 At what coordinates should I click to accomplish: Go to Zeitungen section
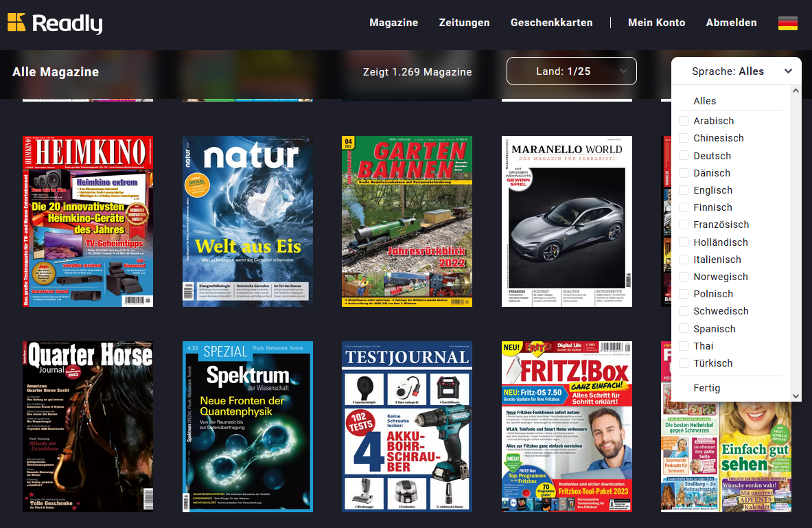coord(464,23)
